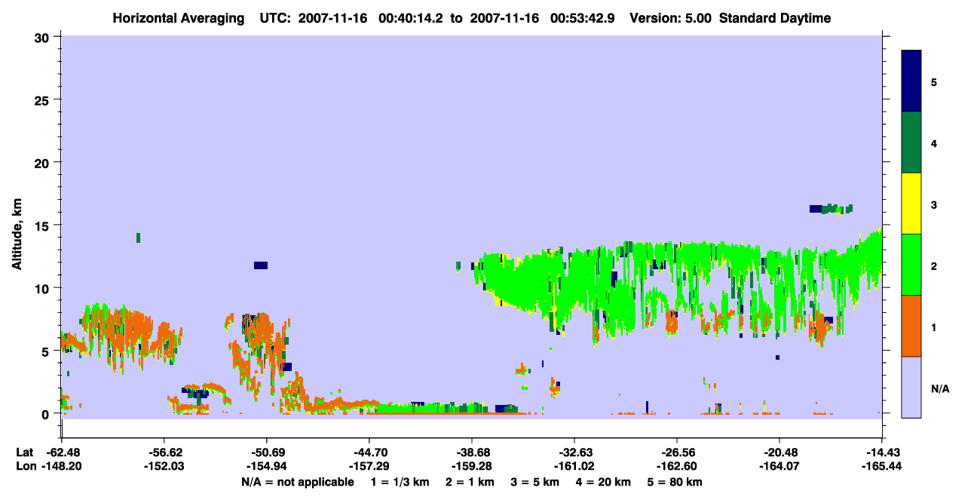This screenshot has height=503, width=980.
Task: Click the dark blue level 5 color swatch
Action: coord(911,81)
